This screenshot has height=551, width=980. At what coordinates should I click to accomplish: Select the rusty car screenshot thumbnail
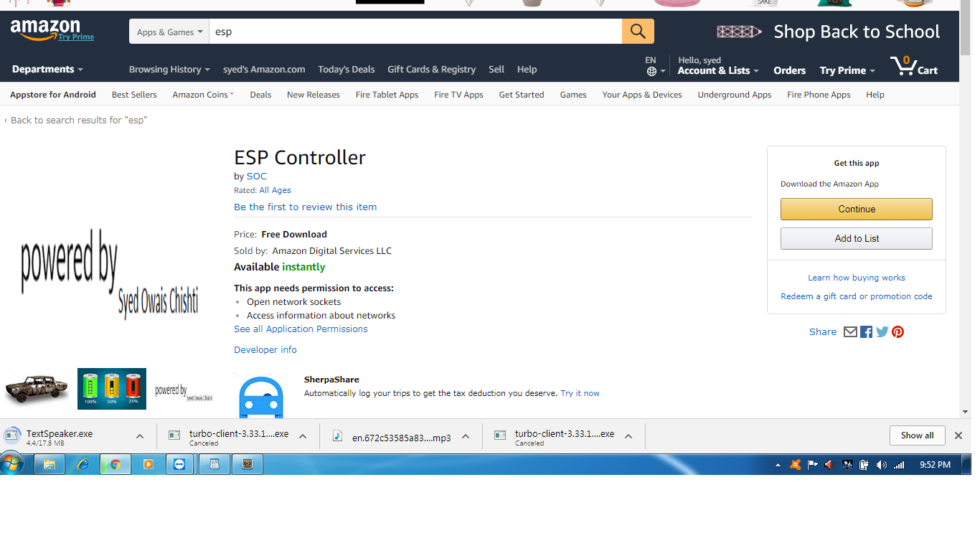click(36, 390)
